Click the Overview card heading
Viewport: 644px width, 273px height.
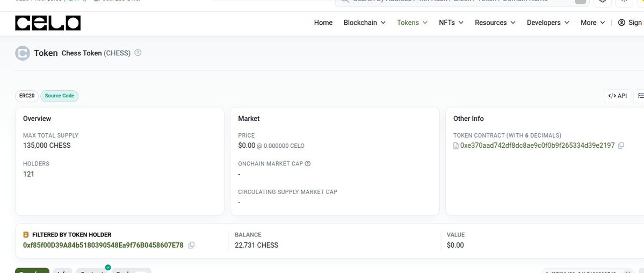[37, 118]
